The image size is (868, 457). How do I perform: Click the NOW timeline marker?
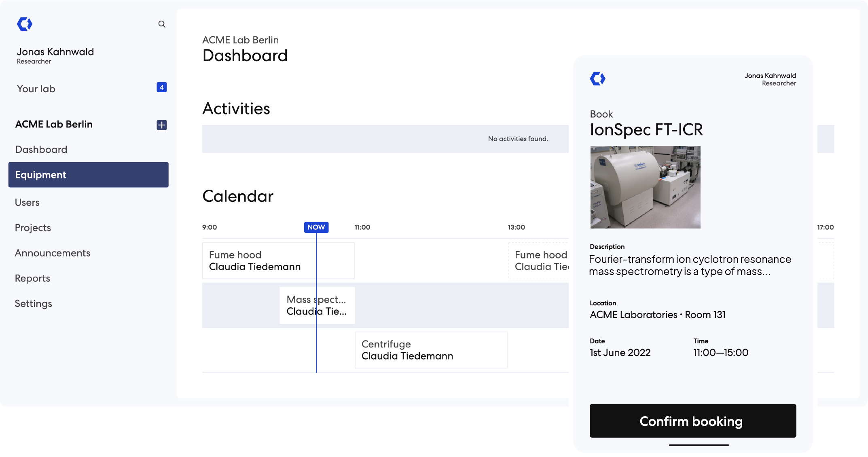pos(316,227)
